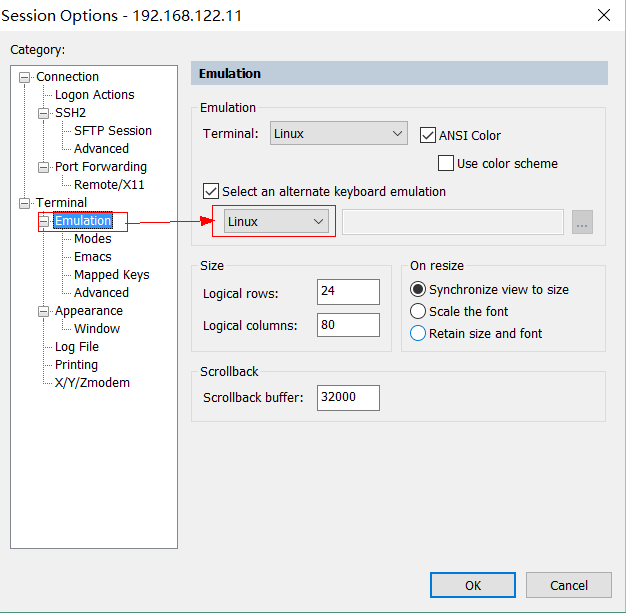626x616 pixels.
Task: Open Emacs category
Action: (93, 257)
